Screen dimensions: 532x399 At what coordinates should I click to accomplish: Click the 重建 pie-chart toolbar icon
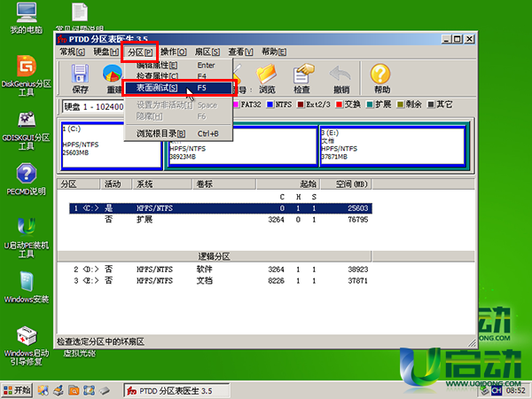tap(113, 74)
